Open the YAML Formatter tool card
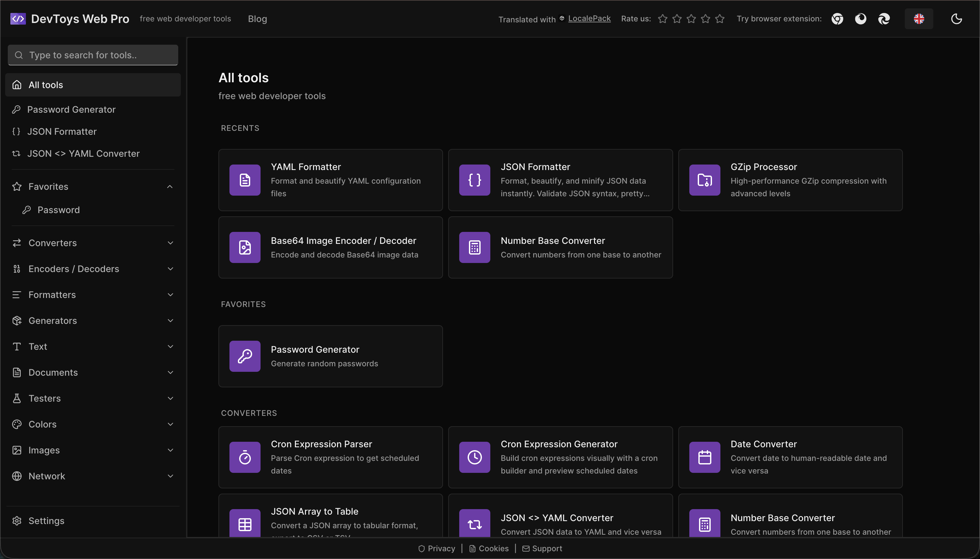Screen dimensions: 980x559 click(330, 180)
